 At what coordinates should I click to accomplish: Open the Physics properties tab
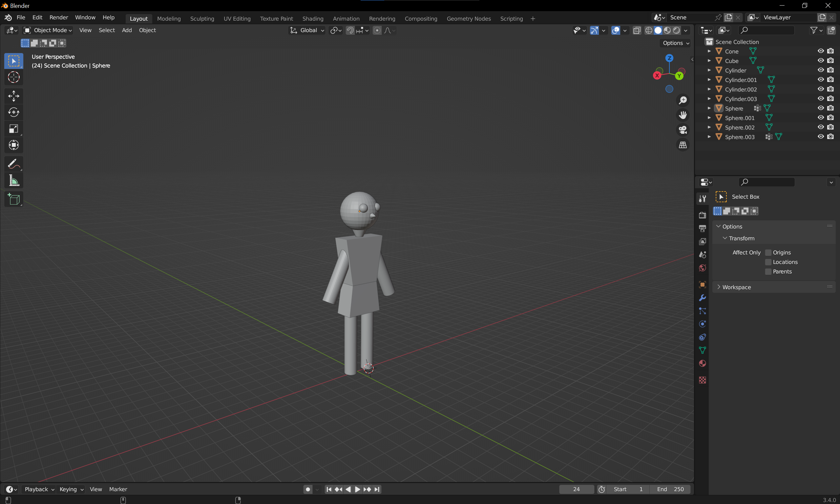click(x=703, y=324)
